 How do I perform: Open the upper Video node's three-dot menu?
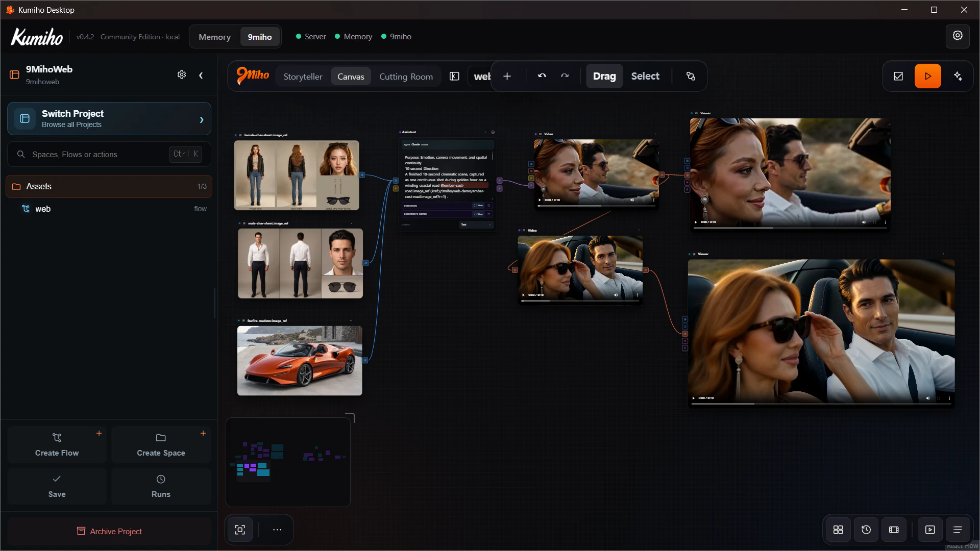[654, 200]
